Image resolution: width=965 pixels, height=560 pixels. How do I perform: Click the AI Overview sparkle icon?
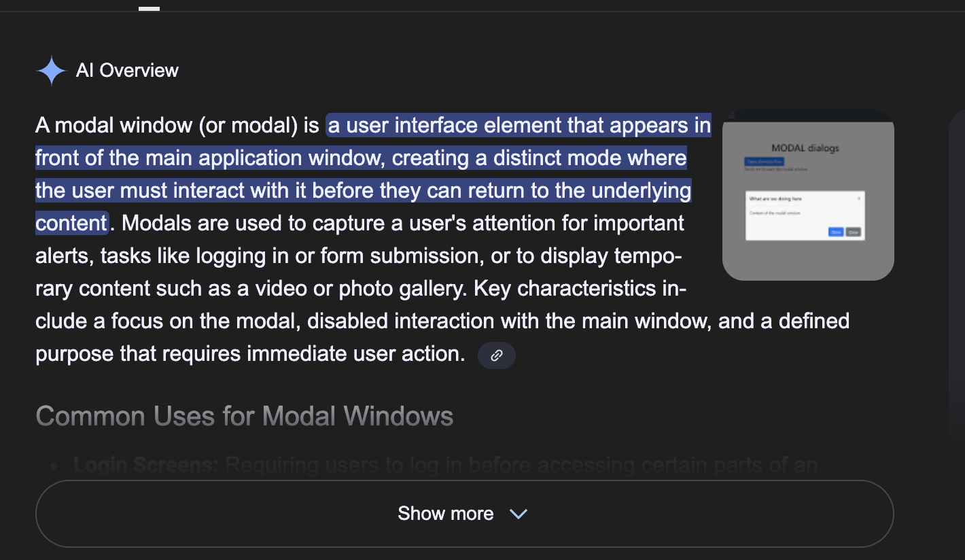click(x=51, y=71)
